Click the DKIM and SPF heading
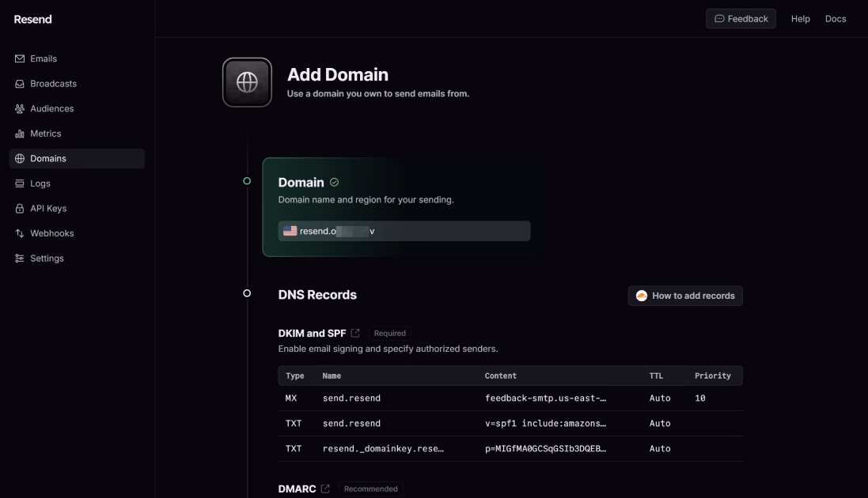868x498 pixels. pos(312,333)
